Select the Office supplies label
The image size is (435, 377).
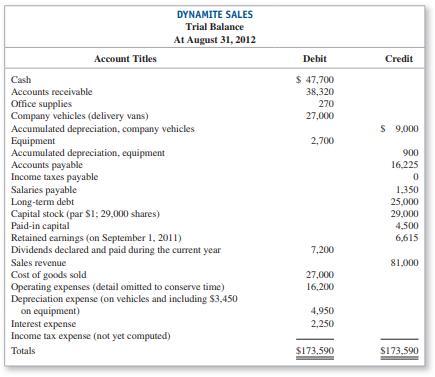click(x=41, y=104)
